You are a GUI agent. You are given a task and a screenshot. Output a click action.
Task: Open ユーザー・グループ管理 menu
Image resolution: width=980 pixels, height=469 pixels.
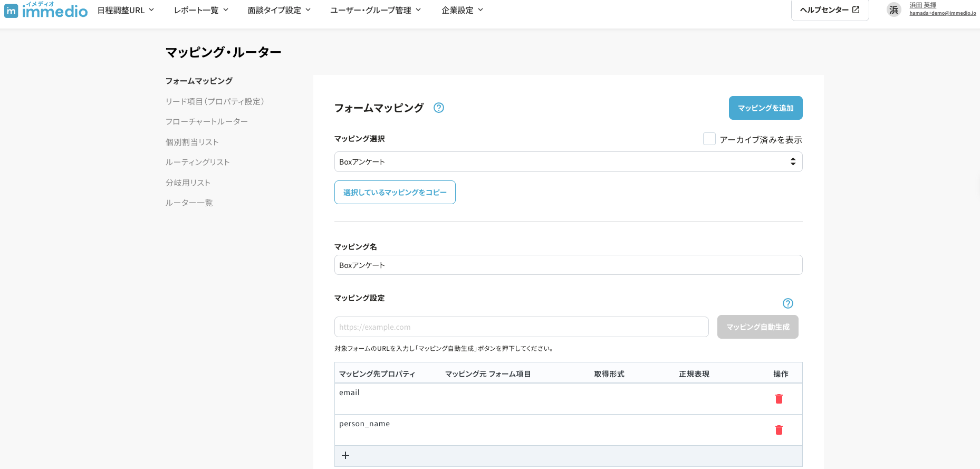[x=376, y=10]
